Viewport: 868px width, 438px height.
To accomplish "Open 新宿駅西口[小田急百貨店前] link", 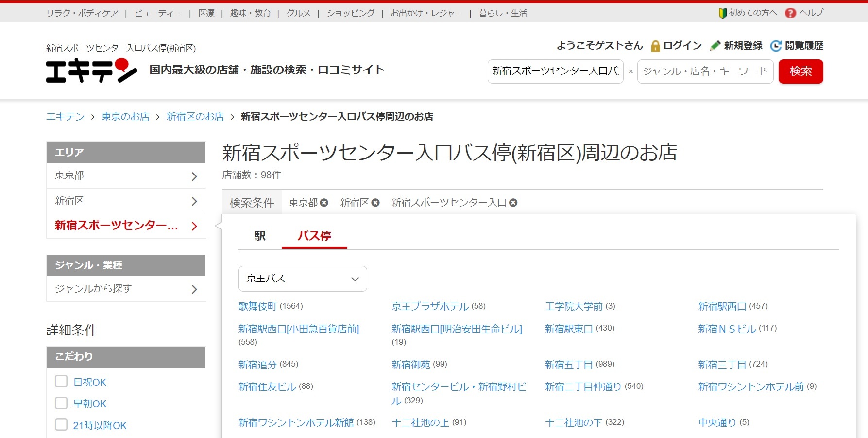I will pos(299,329).
